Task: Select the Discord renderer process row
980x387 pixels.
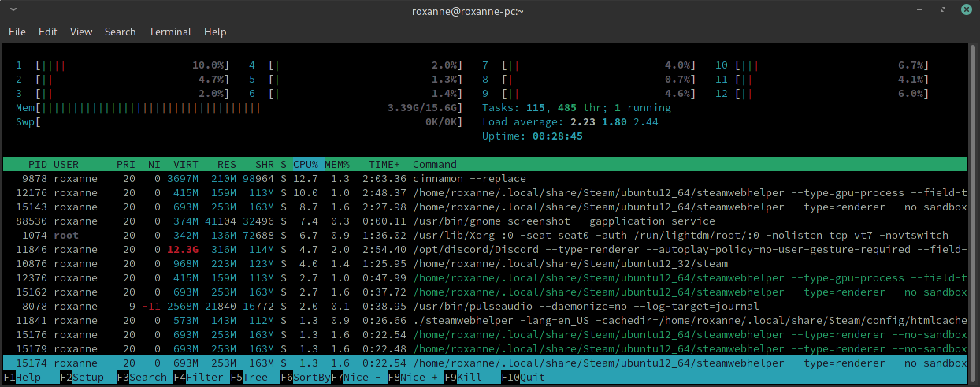Action: click(x=485, y=250)
